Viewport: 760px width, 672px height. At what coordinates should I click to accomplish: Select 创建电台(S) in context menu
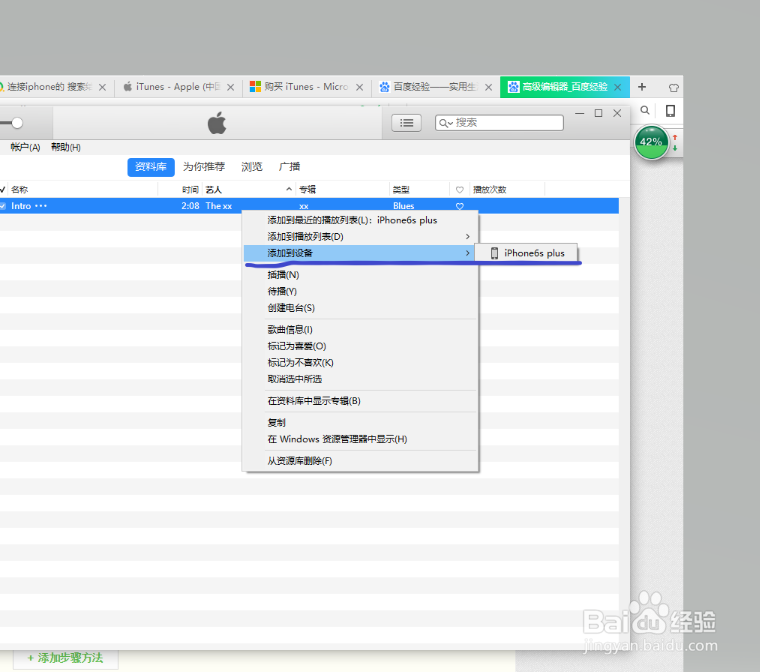point(360,308)
